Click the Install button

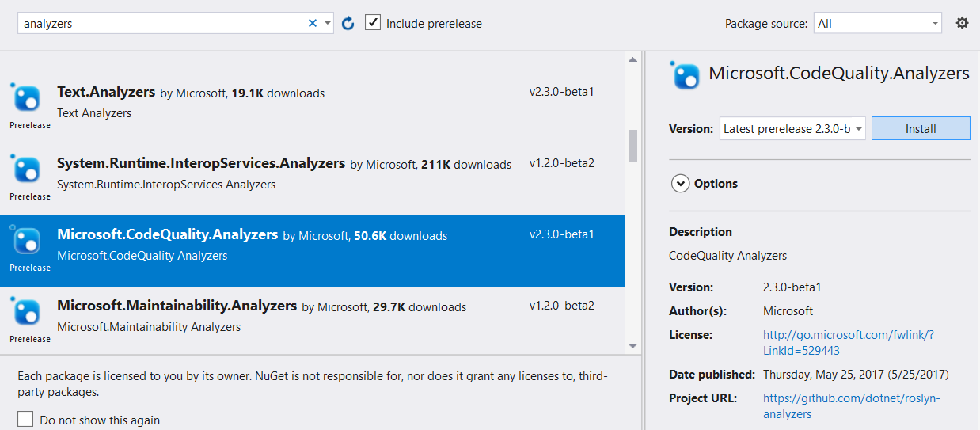pyautogui.click(x=921, y=128)
